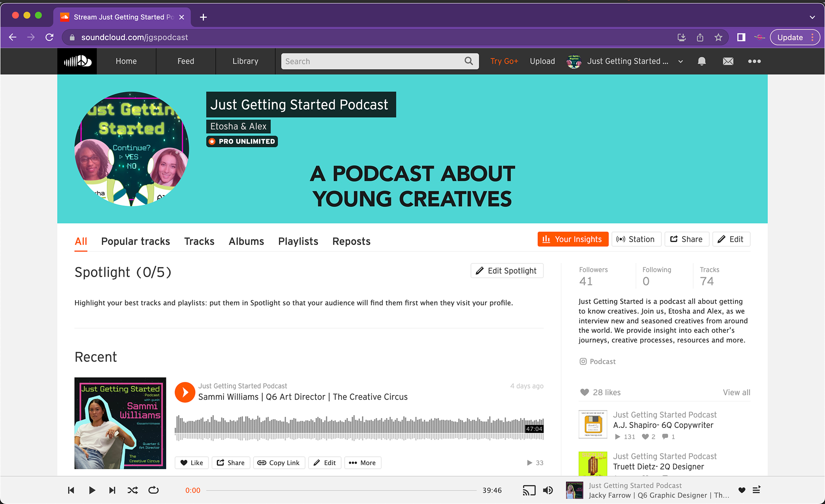Toggle the browser side panel icon
The image size is (825, 504).
[x=741, y=37]
